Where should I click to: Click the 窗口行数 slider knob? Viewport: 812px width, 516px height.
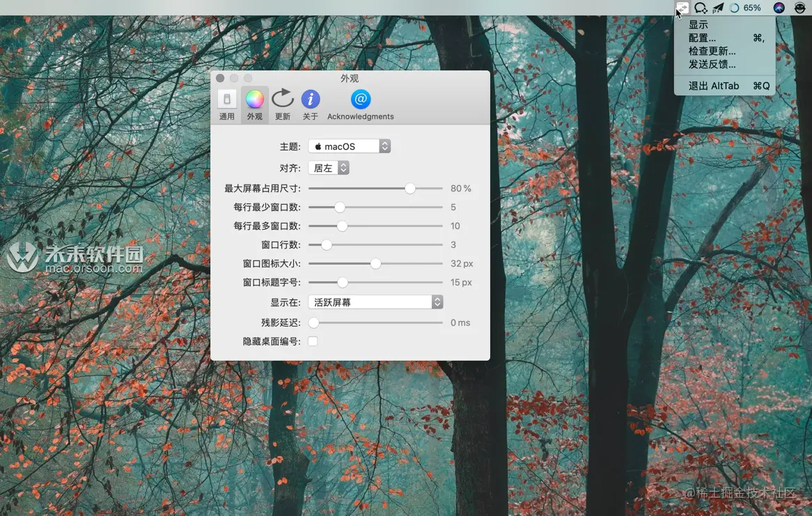tap(326, 244)
